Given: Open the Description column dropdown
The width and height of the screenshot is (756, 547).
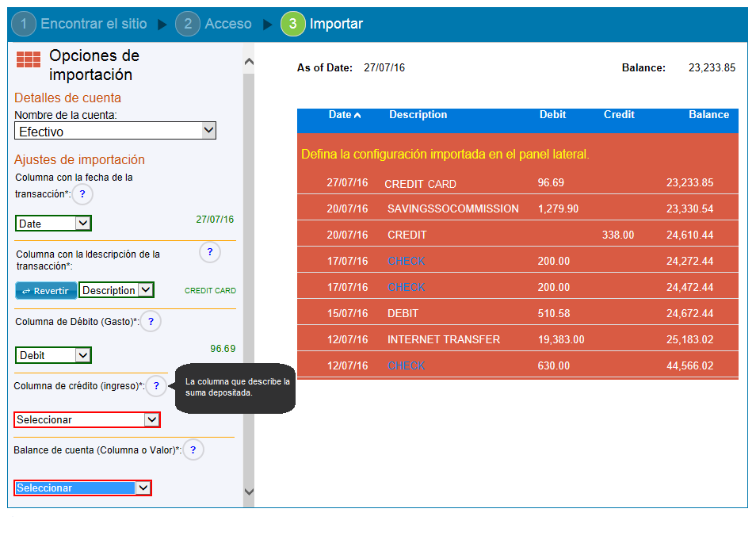Looking at the screenshot, I should 116,290.
